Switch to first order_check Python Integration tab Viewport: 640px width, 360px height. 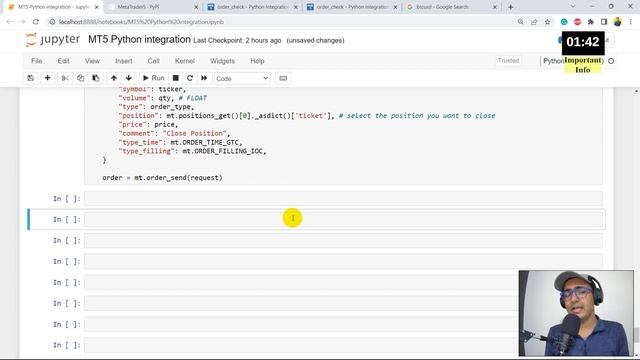tap(252, 7)
